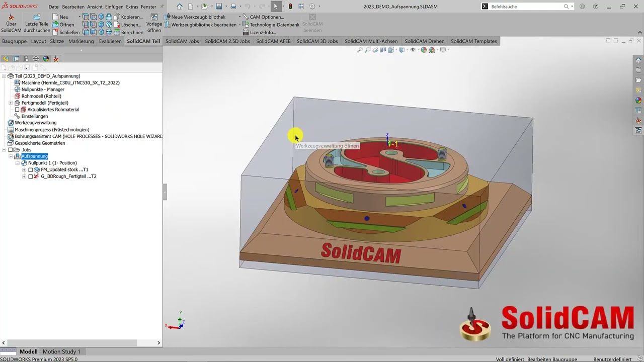Click the print icon
644x362 pixels.
click(x=233, y=7)
